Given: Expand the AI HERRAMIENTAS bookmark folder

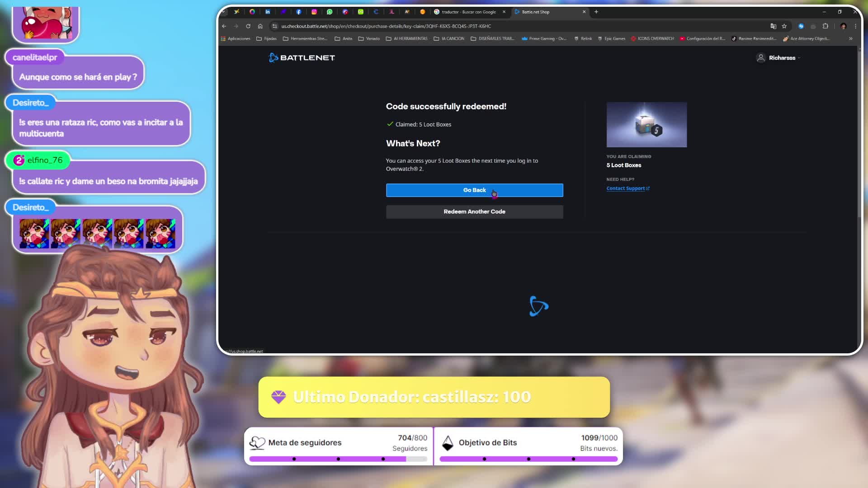Looking at the screenshot, I should (406, 38).
